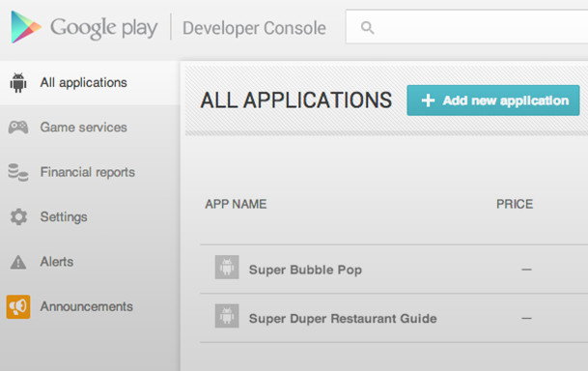
Task: Click the Developer Console title
Action: (254, 28)
